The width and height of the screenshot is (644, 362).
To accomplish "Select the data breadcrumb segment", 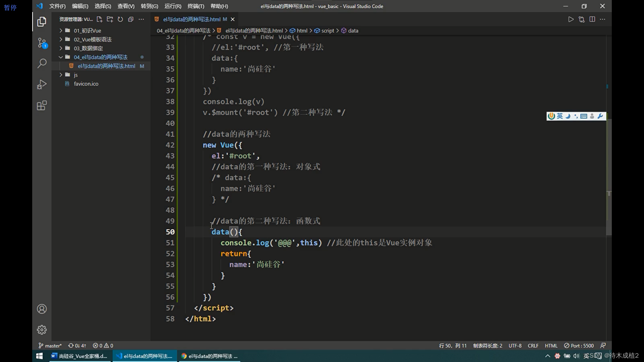I will click(350, 31).
